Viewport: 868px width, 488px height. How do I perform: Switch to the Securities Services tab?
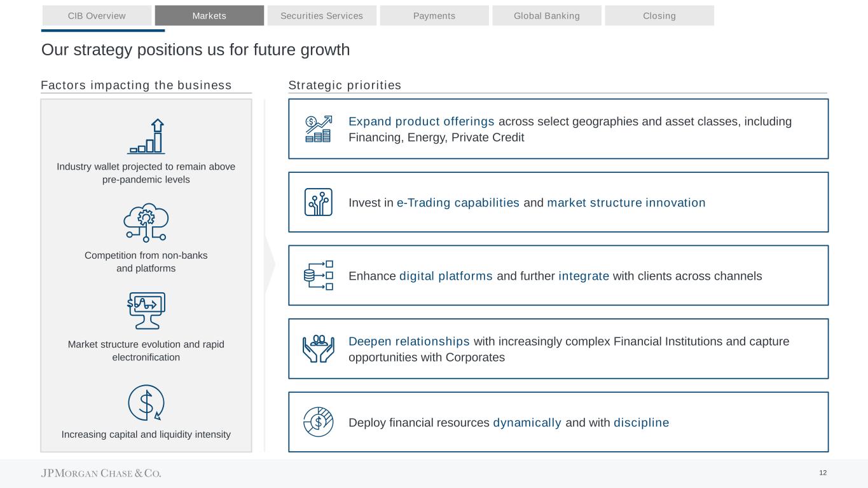[x=322, y=16]
